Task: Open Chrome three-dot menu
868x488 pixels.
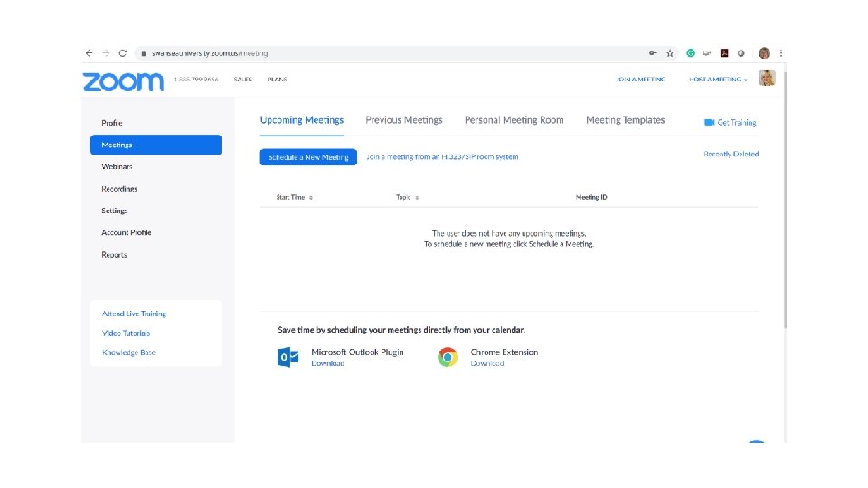Action: click(x=781, y=53)
